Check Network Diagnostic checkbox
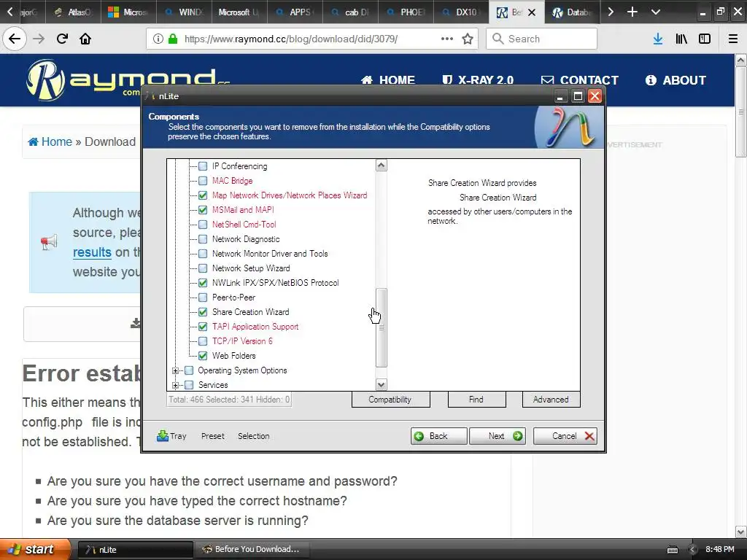This screenshot has width=747, height=560. [203, 239]
